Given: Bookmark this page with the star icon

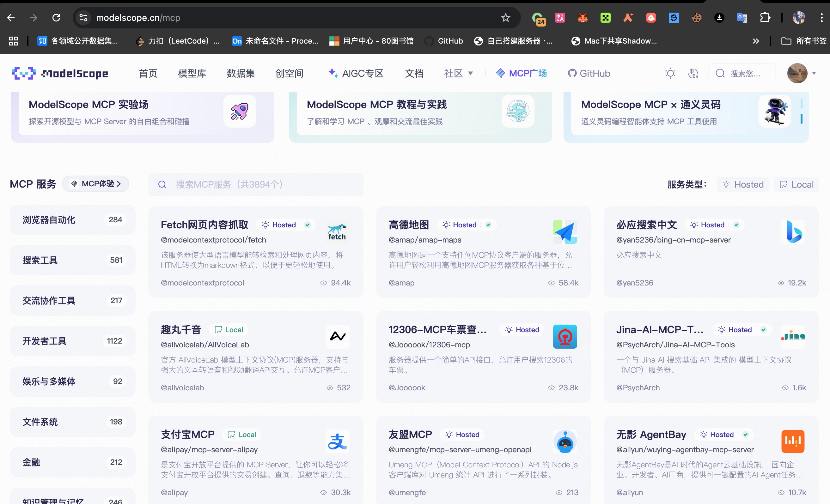Looking at the screenshot, I should click(x=505, y=17).
